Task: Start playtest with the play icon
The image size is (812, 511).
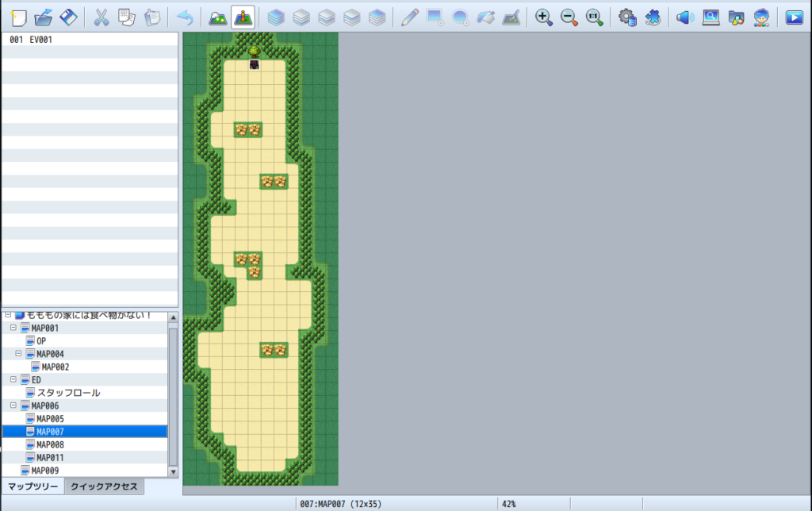Action: coord(793,17)
